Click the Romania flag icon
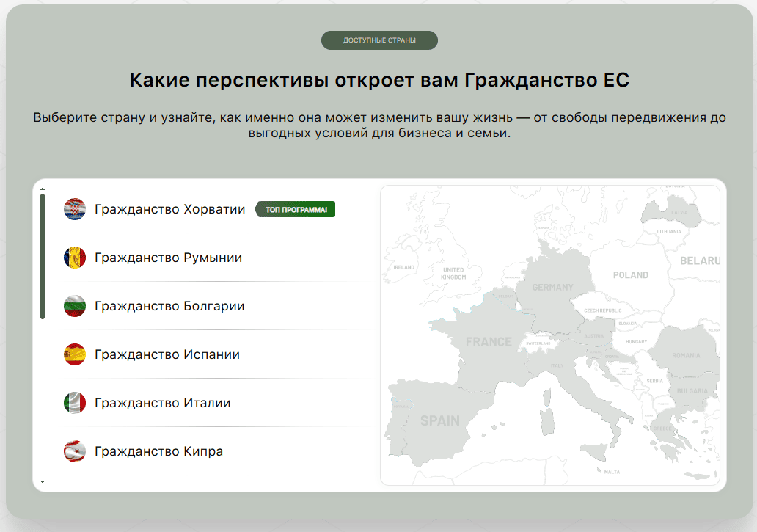Screen dimensions: 757x532 [75, 258]
